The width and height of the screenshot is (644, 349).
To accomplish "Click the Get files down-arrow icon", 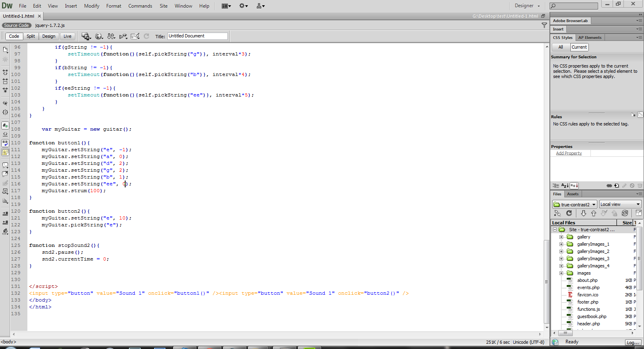I will coord(583,213).
